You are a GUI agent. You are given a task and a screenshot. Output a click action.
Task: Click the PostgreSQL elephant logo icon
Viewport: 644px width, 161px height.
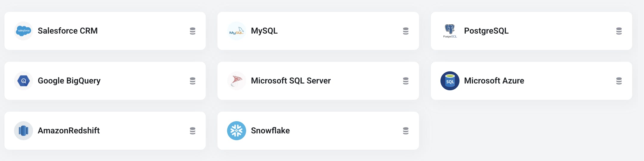(450, 31)
